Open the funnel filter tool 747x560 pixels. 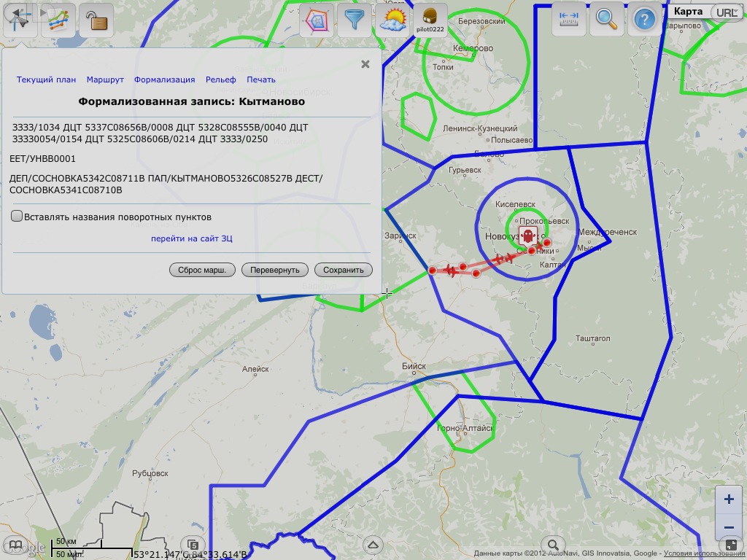(355, 20)
